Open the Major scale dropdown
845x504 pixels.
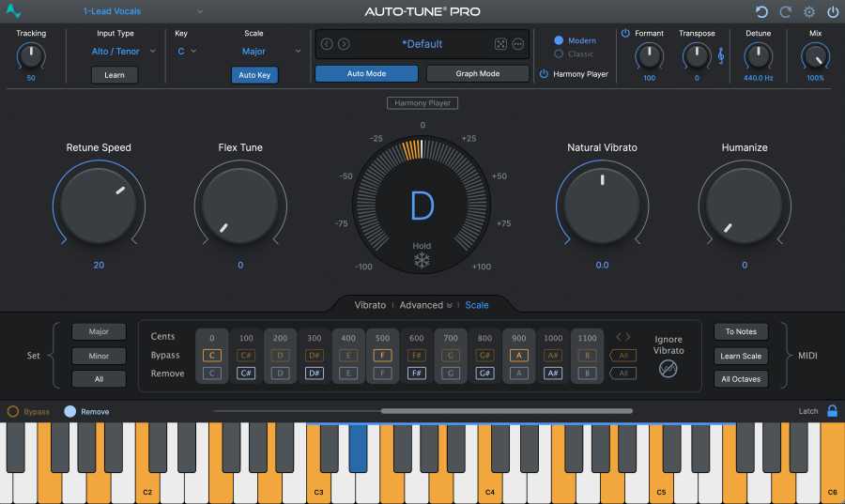tap(270, 52)
